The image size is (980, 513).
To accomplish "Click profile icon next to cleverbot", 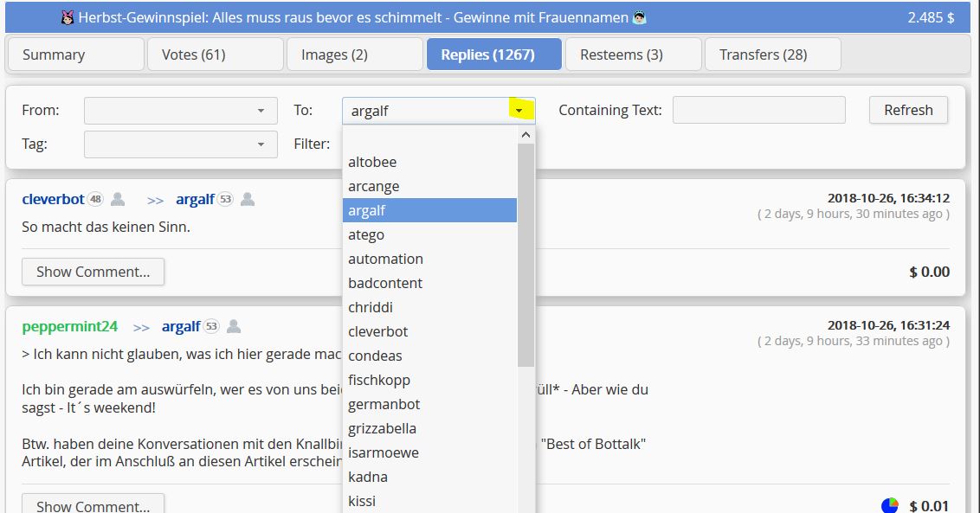I will [x=118, y=199].
